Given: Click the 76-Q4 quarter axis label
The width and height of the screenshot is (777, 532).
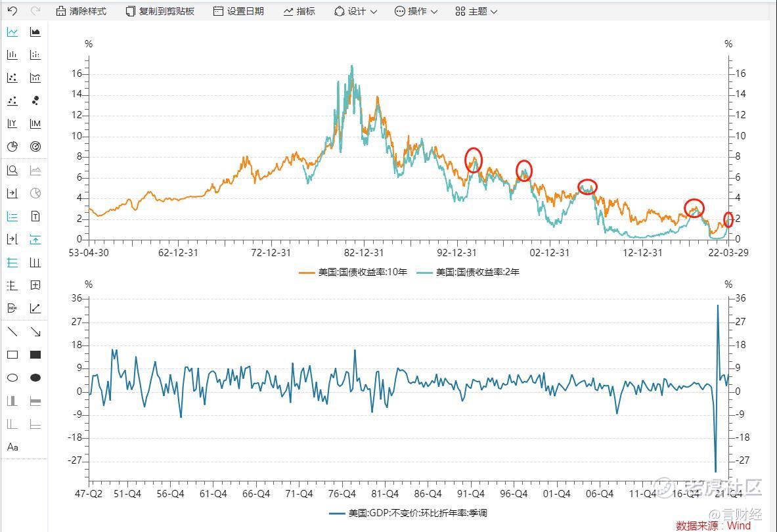Looking at the screenshot, I should [342, 494].
